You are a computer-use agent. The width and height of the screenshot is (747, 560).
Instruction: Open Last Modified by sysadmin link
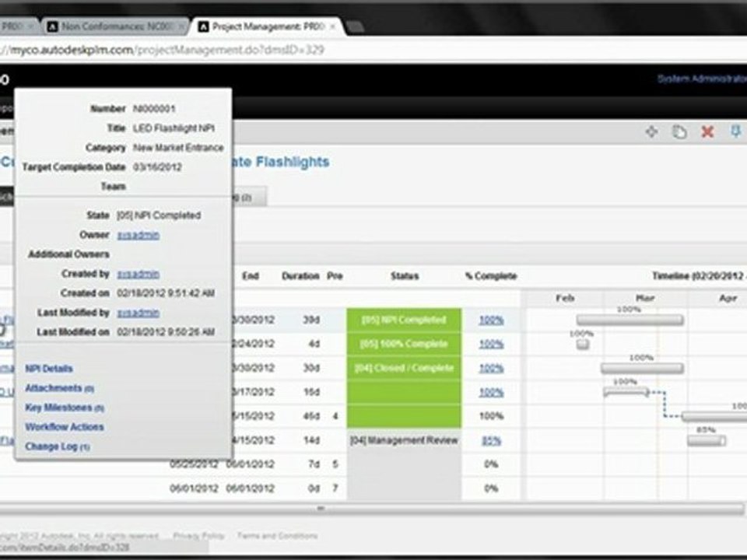139,313
